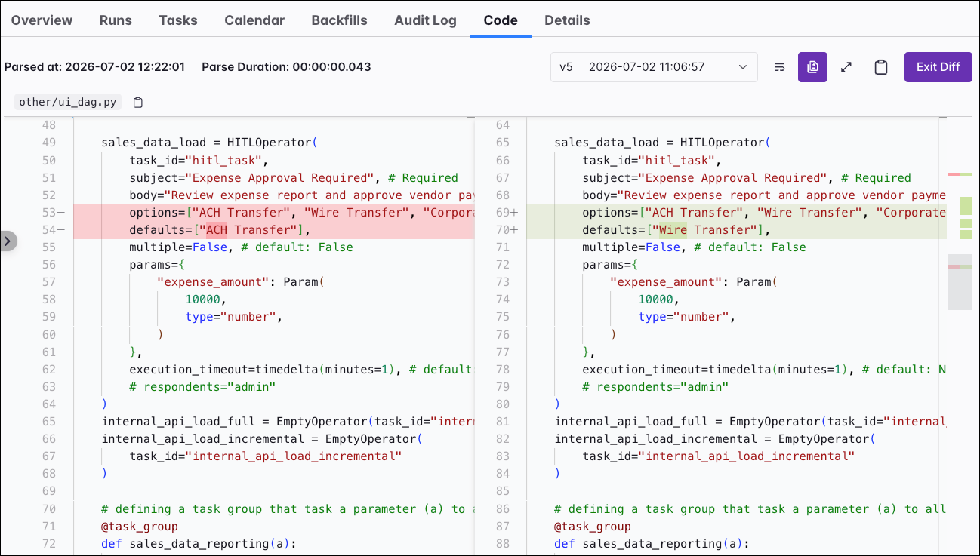Copy code with the clipboard icon near Exit Diff
The height and width of the screenshot is (556, 980).
[x=880, y=67]
